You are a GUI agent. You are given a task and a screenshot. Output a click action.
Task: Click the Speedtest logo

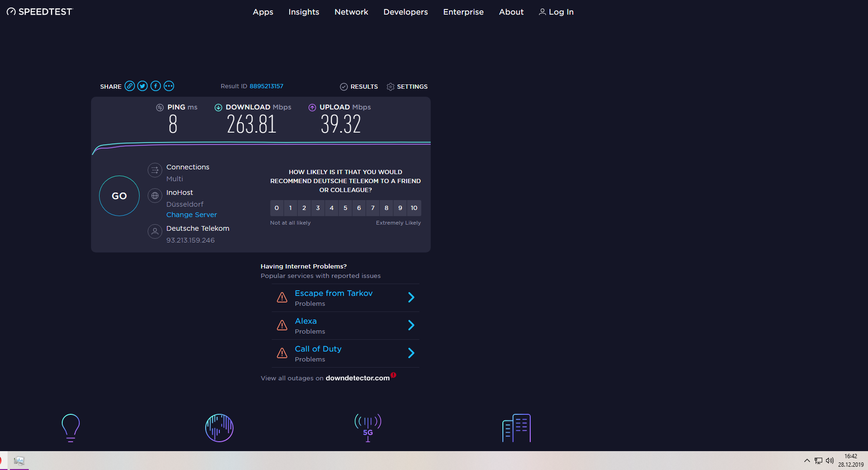pyautogui.click(x=40, y=12)
